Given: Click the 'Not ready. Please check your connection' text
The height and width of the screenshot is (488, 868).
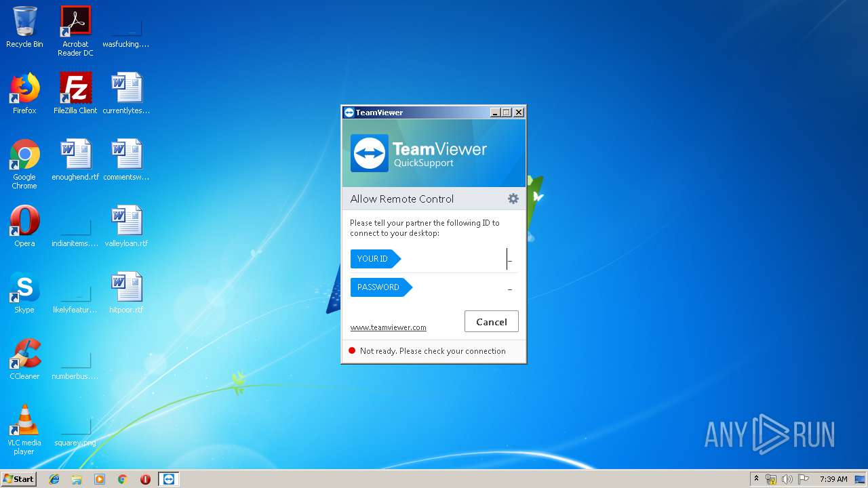Looking at the screenshot, I should 433,351.
